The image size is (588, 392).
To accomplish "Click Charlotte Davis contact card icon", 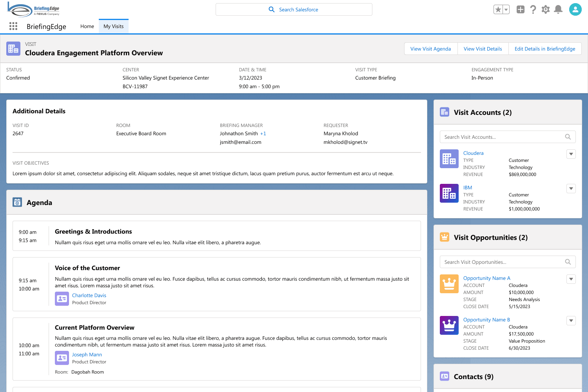I will point(62,299).
